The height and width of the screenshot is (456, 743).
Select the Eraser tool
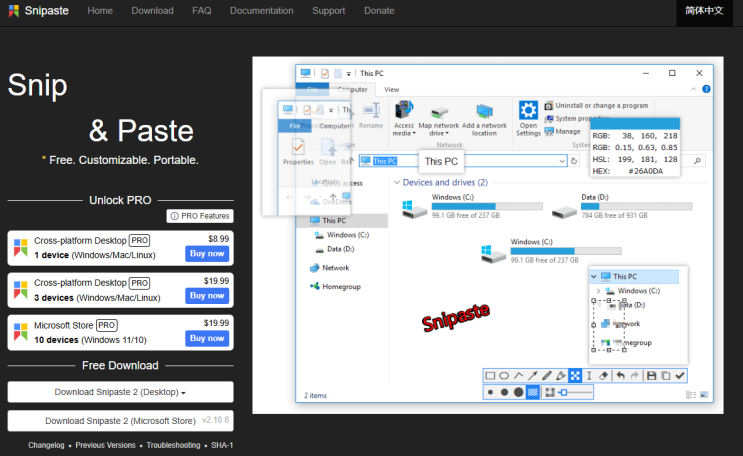[603, 376]
